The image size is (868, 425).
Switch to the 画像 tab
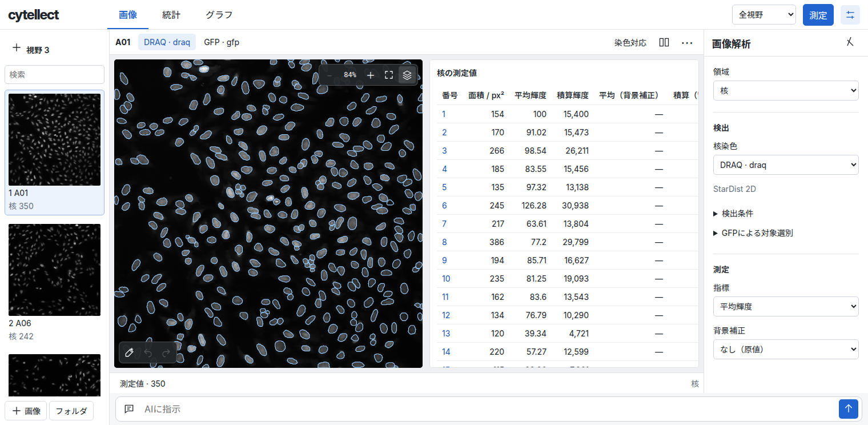coord(128,15)
